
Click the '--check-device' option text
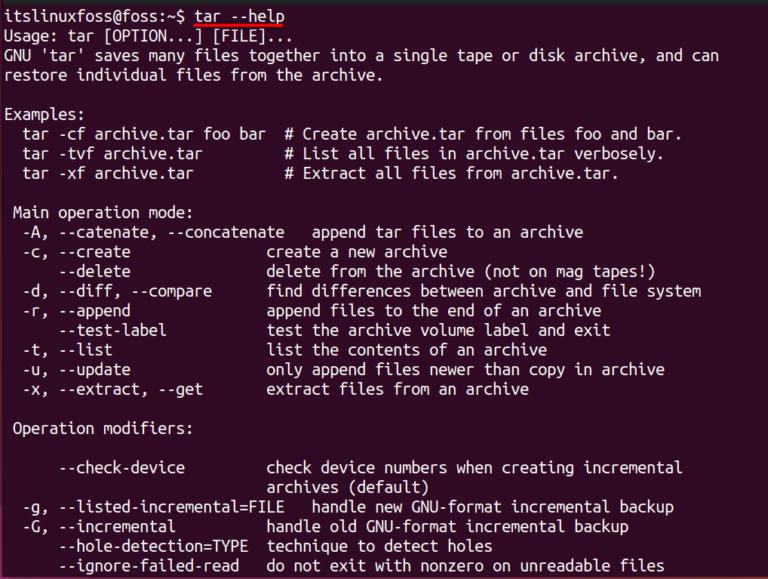coord(121,467)
